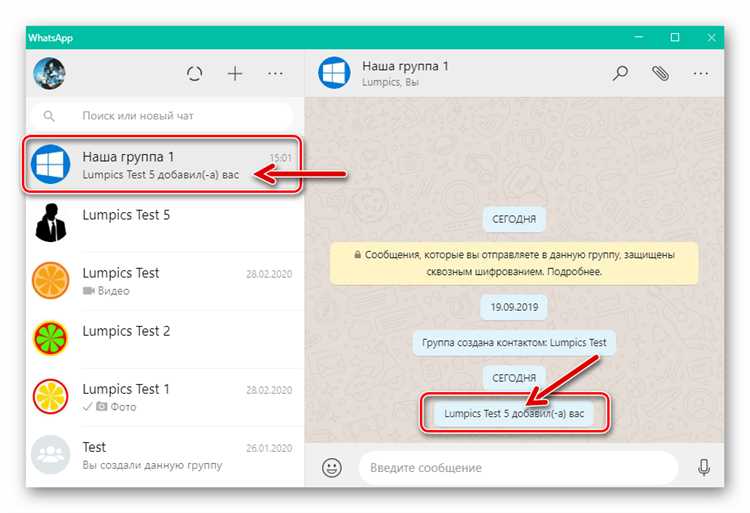
Task: Click the grey group avatar of Test
Action: [50, 455]
